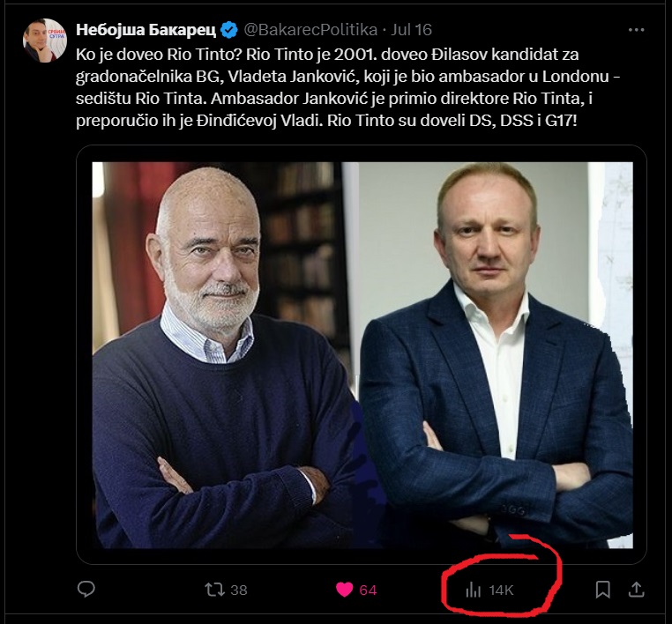Viewport: 672px width, 624px height.
Task: Share the tweet via upload arrow icon
Action: 635,588
